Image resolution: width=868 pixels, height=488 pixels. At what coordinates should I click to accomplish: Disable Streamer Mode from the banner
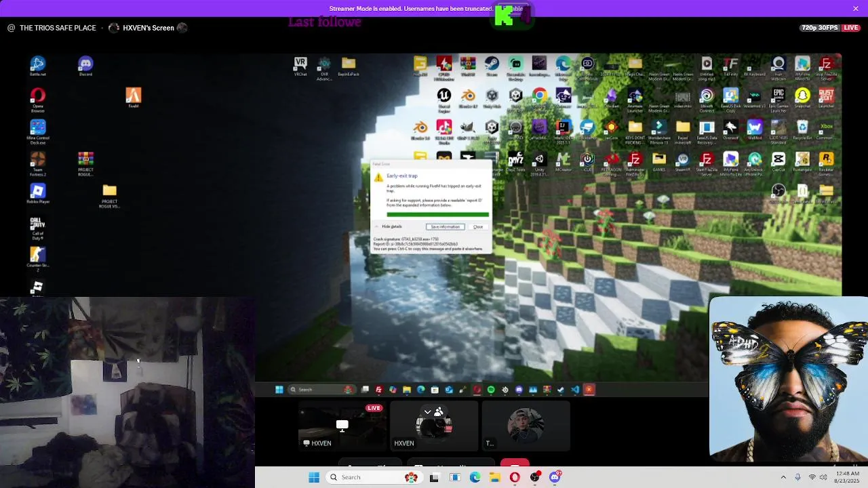(x=513, y=9)
